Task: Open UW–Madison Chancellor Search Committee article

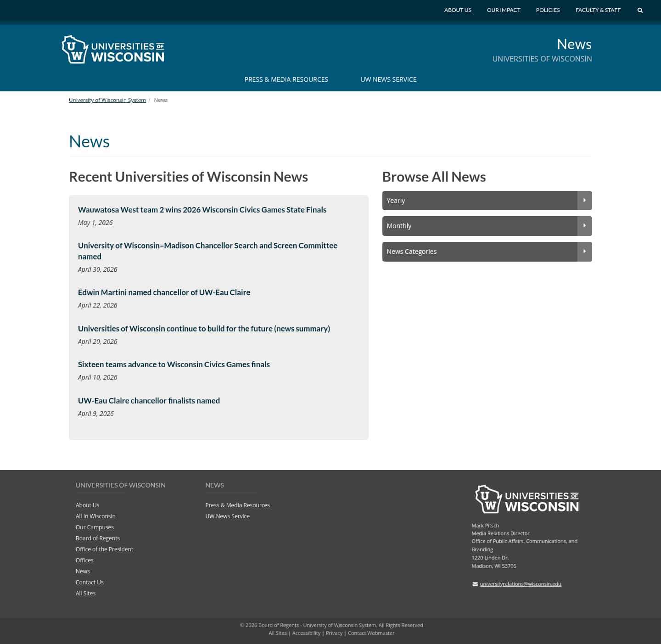Action: [x=207, y=251]
